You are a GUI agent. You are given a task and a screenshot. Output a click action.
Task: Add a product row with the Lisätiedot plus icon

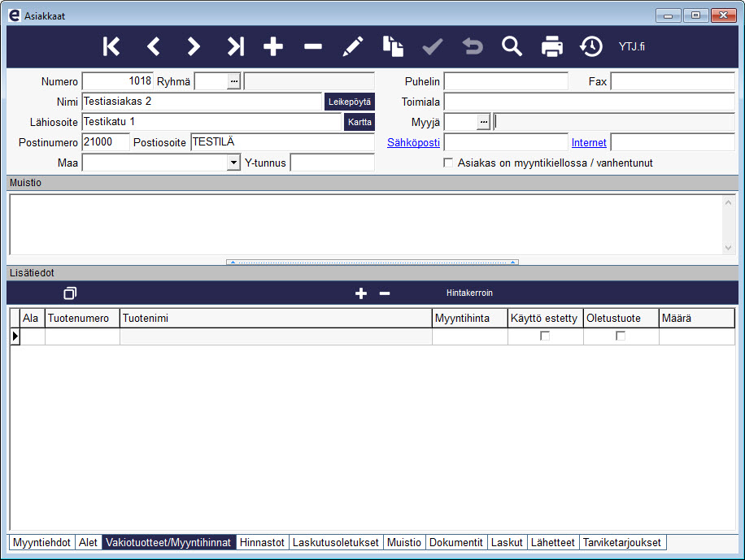(x=361, y=293)
